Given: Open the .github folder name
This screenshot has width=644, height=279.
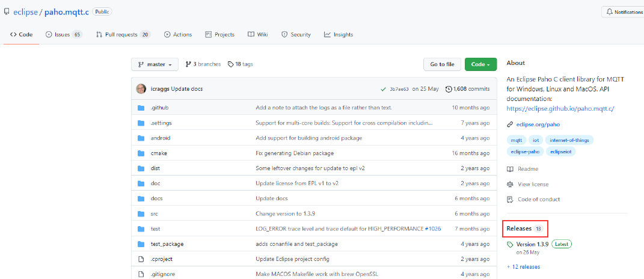Looking at the screenshot, I should point(159,108).
